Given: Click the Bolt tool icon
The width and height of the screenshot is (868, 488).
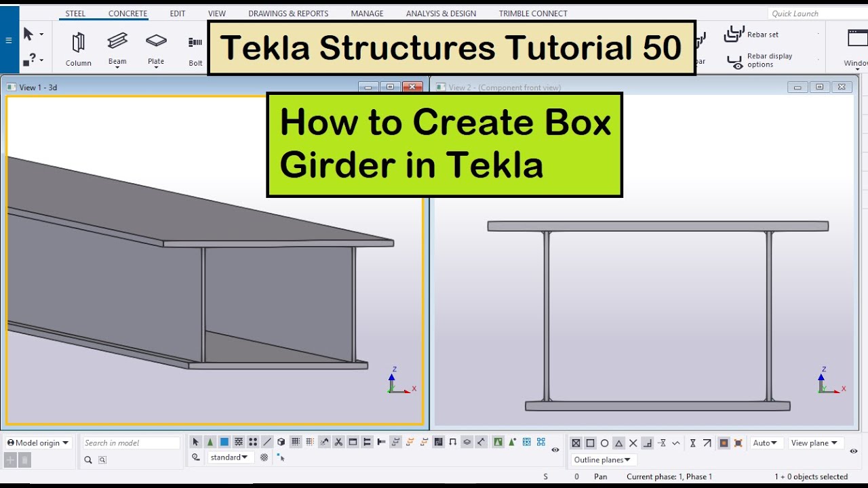Looking at the screenshot, I should 195,42.
